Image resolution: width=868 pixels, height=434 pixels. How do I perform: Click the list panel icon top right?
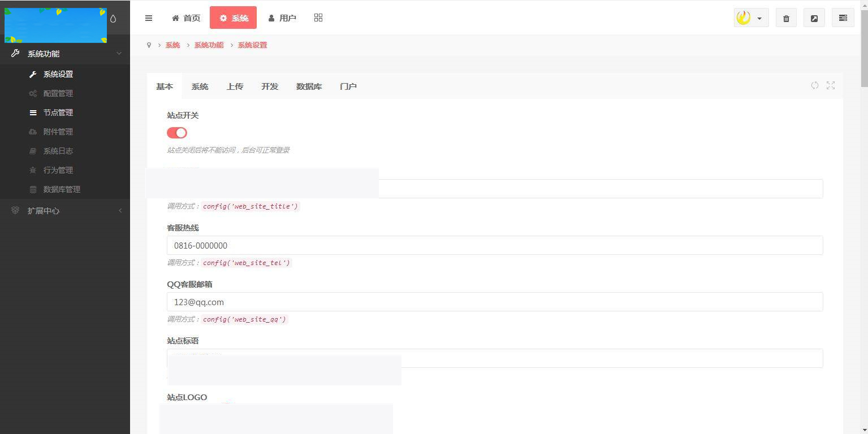click(x=843, y=18)
